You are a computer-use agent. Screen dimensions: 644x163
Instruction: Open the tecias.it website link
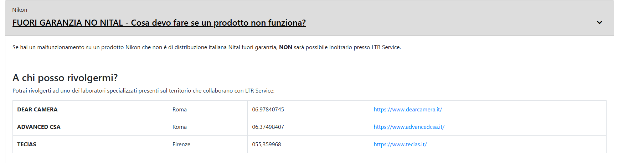click(x=400, y=144)
